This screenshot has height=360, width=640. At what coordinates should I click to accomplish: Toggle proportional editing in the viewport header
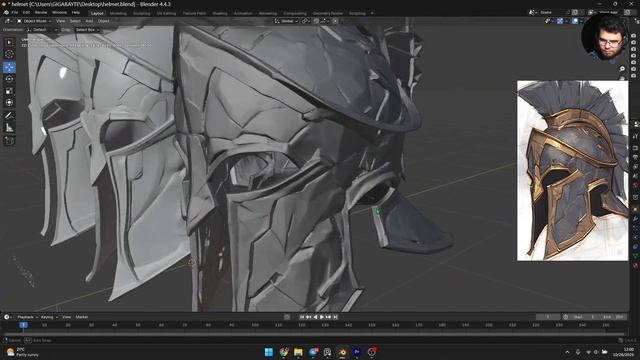(x=335, y=21)
